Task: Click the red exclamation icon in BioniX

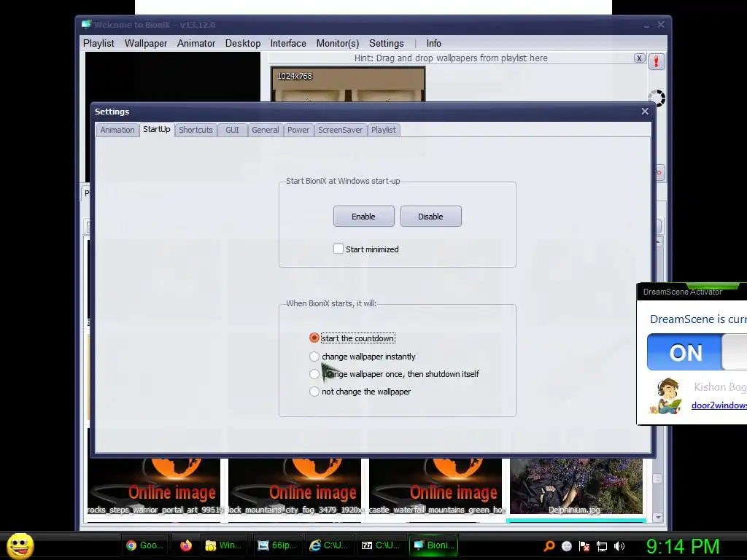Action: pos(656,61)
